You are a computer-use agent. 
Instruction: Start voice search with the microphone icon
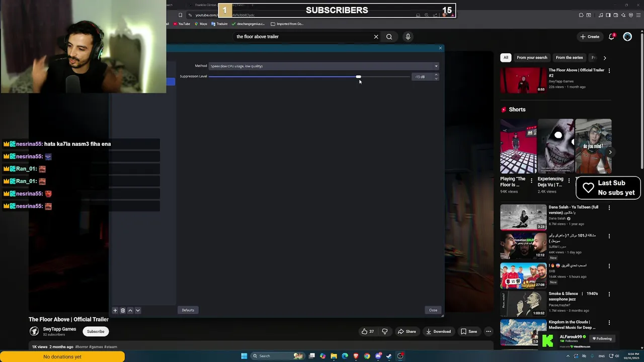(x=408, y=37)
